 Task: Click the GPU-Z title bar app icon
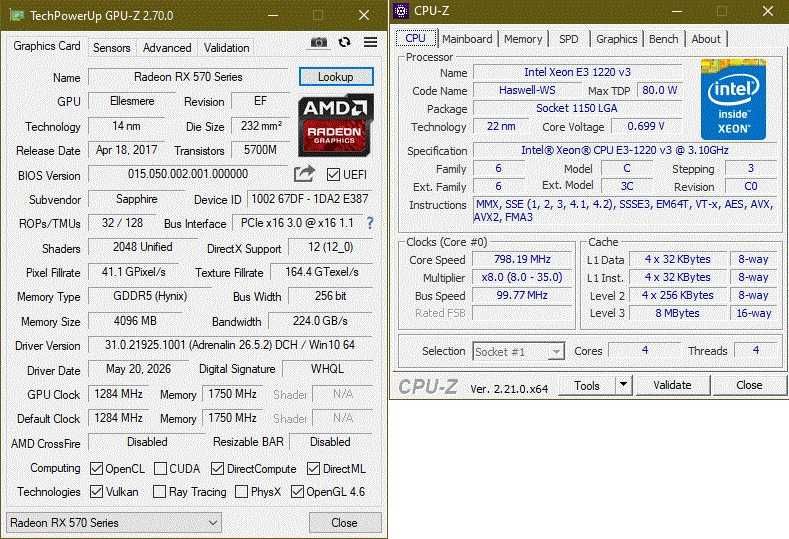(x=17, y=15)
